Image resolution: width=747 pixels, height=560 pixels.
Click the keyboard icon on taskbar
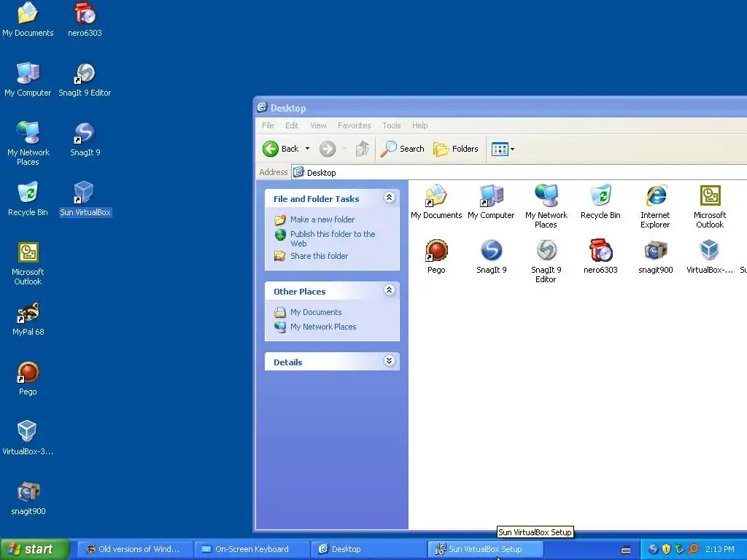pos(626,550)
